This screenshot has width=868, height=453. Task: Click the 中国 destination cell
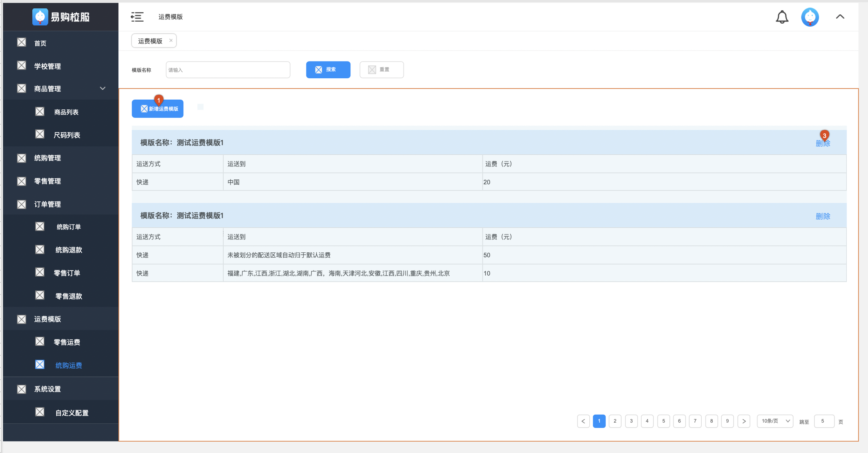353,182
